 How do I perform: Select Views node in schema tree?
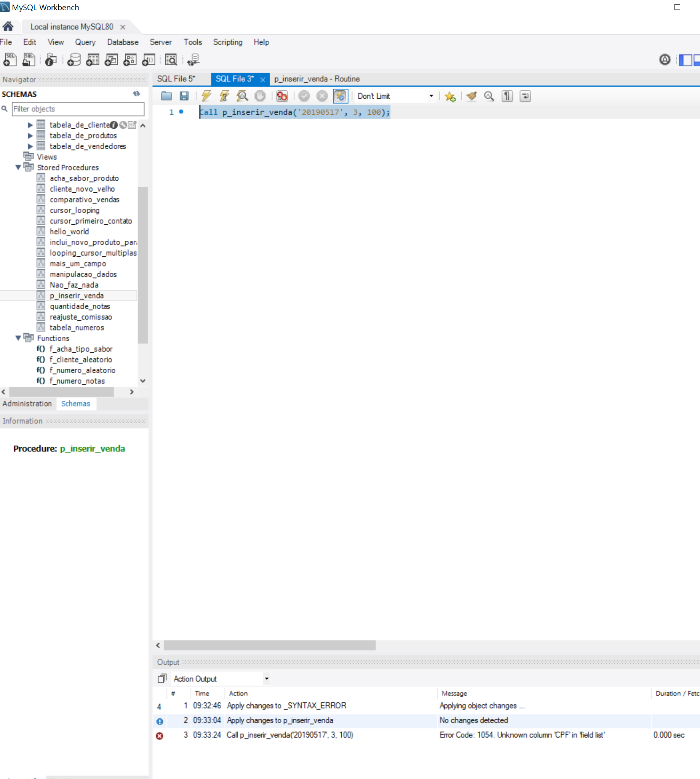(x=46, y=157)
